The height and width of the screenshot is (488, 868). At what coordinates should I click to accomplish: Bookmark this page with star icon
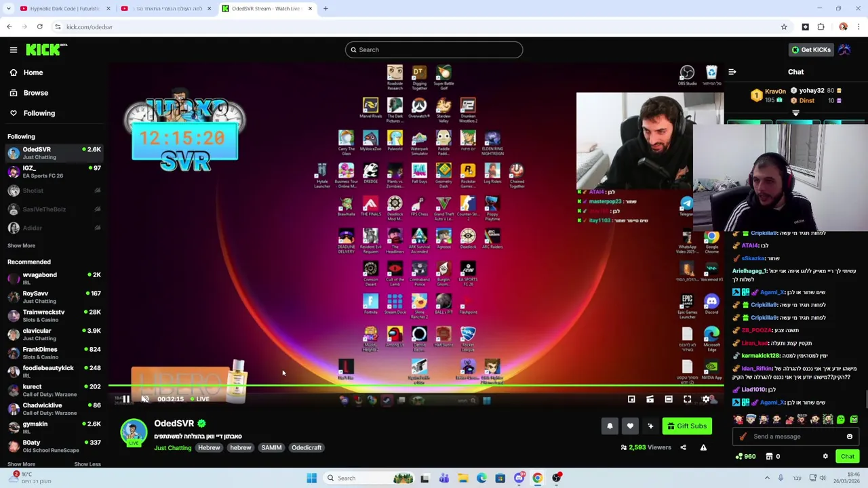[784, 27]
